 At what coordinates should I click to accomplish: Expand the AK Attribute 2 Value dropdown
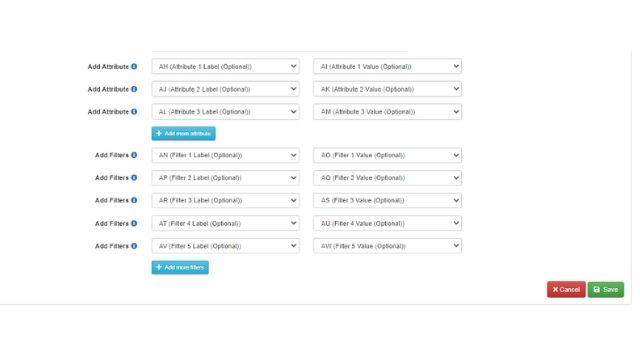(387, 89)
